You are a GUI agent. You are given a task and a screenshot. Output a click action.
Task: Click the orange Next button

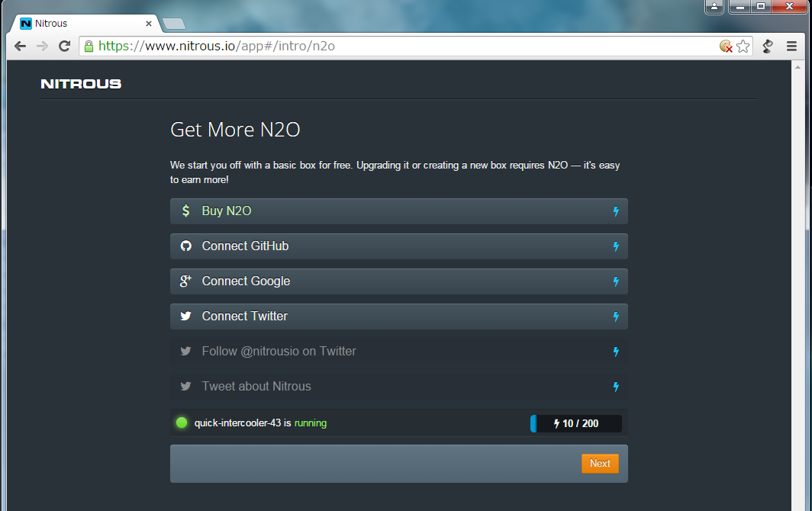point(600,464)
